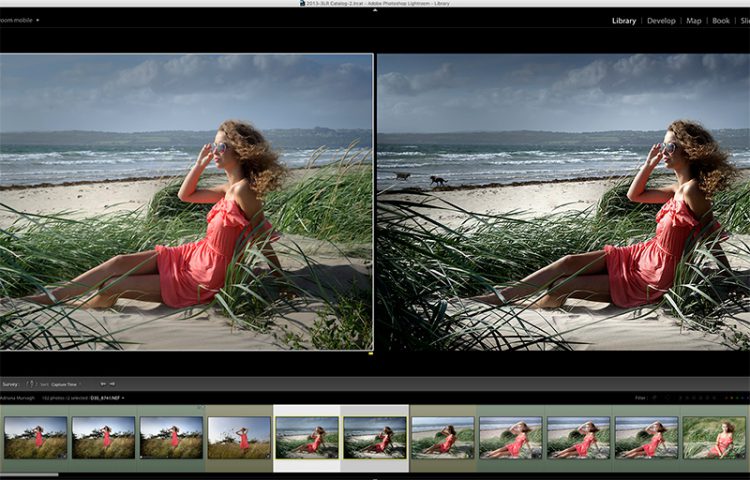Select the beach thumbnail in tan cell
This screenshot has width=750, height=480.
coord(443,437)
